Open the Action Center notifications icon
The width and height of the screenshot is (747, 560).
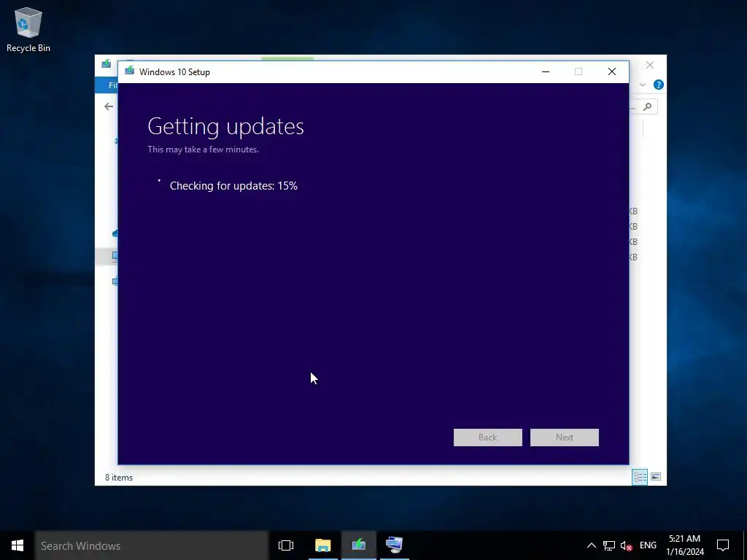coord(723,545)
